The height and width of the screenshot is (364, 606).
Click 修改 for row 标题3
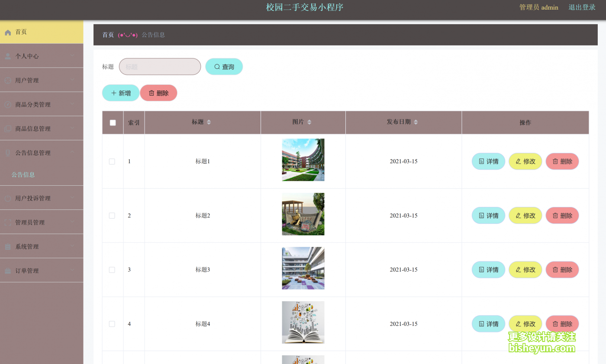[x=525, y=270]
